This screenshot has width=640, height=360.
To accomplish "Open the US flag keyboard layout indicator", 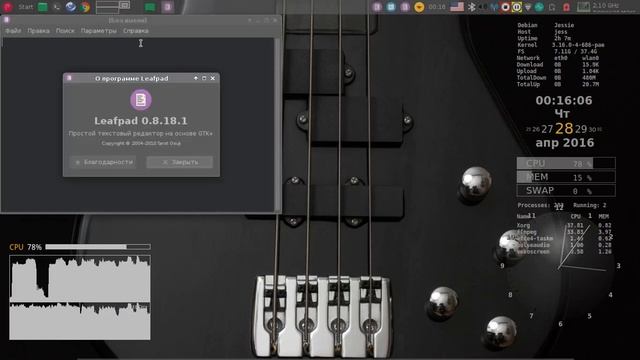I will [457, 7].
